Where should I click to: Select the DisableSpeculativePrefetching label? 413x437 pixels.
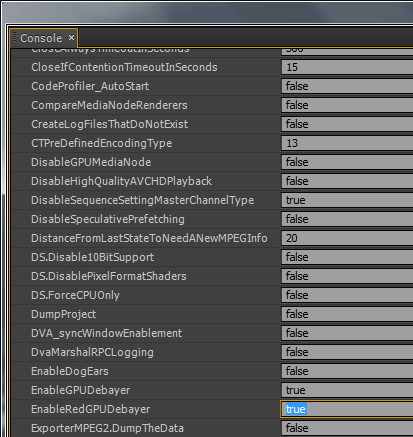pos(108,219)
